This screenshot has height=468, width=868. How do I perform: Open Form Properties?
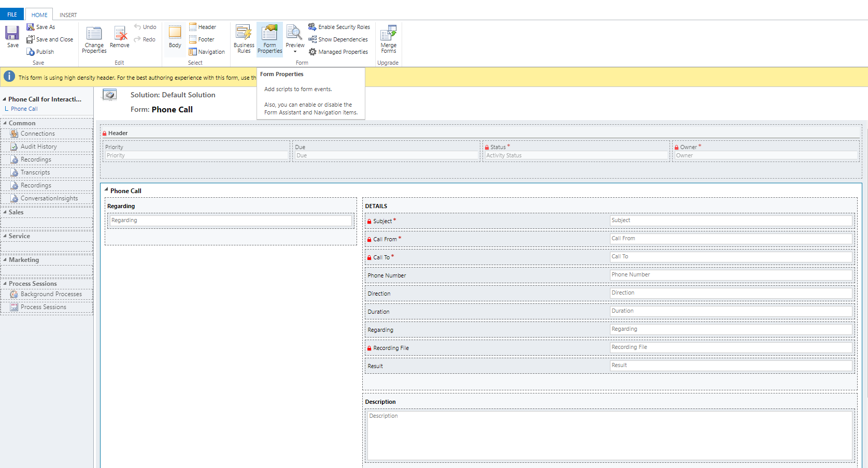[x=270, y=39]
